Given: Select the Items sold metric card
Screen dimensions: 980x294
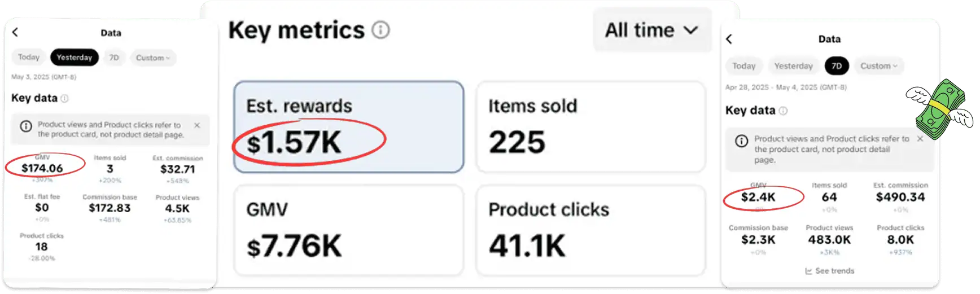Looking at the screenshot, I should pos(590,127).
